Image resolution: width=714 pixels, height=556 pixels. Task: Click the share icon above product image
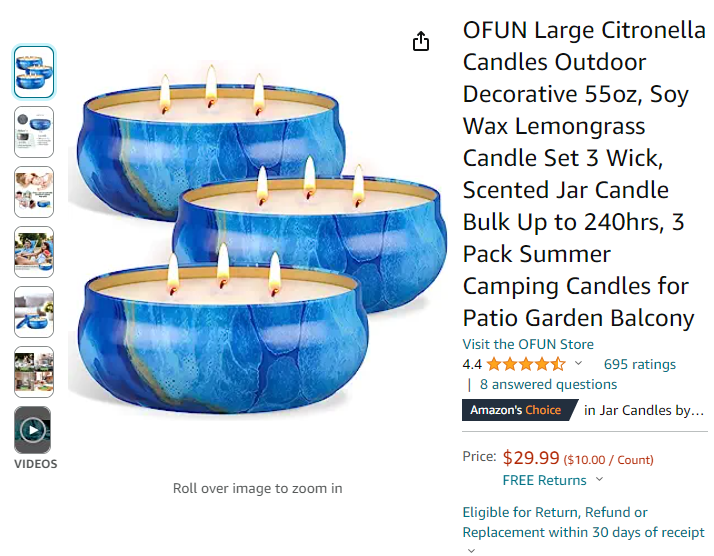pos(421,41)
